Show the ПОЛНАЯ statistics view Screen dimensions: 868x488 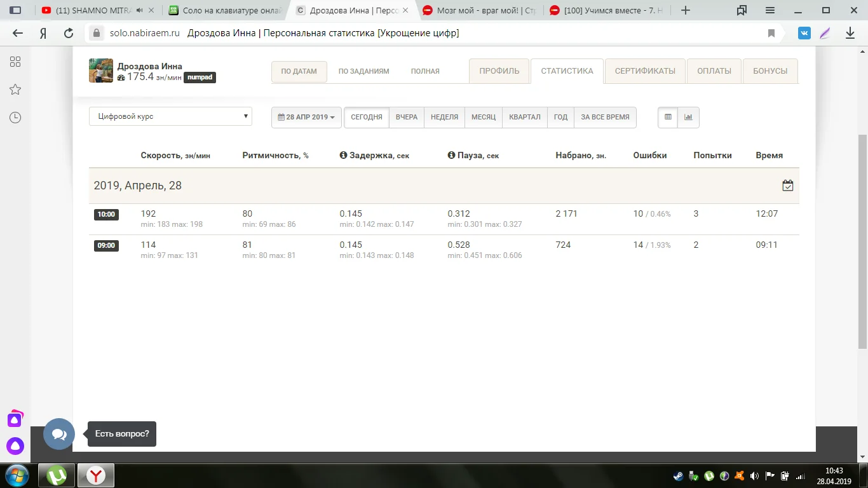pyautogui.click(x=425, y=72)
